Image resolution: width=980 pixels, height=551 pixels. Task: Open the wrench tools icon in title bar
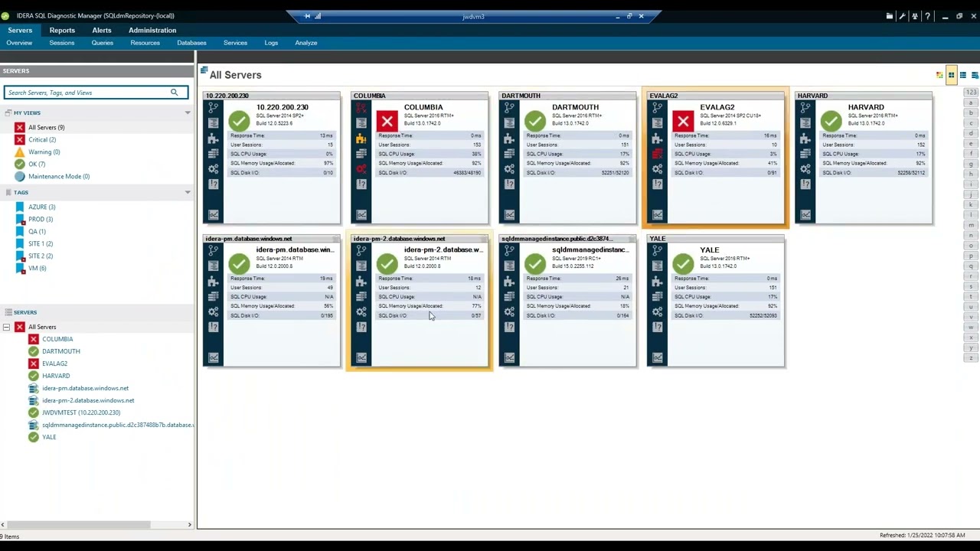[x=902, y=16]
